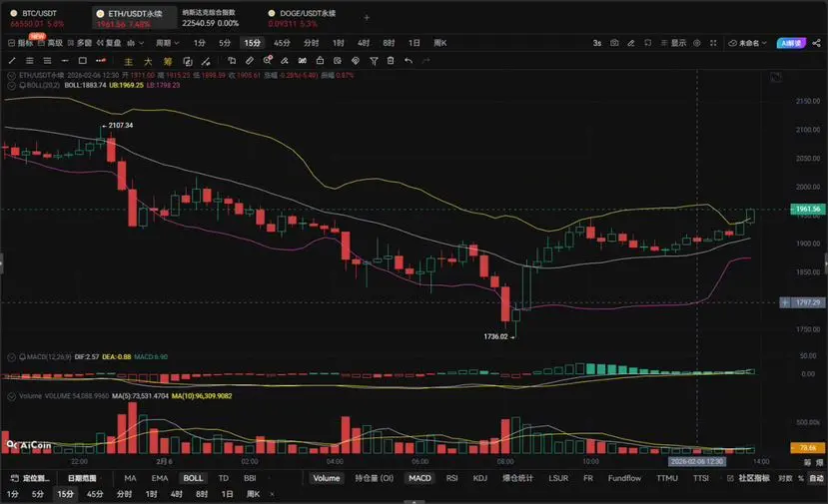Click the 显示 display button
The height and width of the screenshot is (504, 828).
click(674, 43)
